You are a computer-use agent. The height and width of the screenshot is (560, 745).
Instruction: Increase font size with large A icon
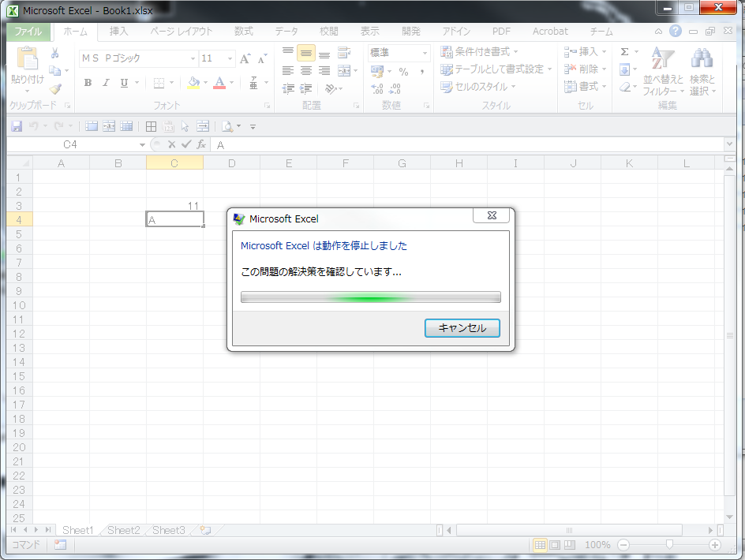tap(245, 58)
